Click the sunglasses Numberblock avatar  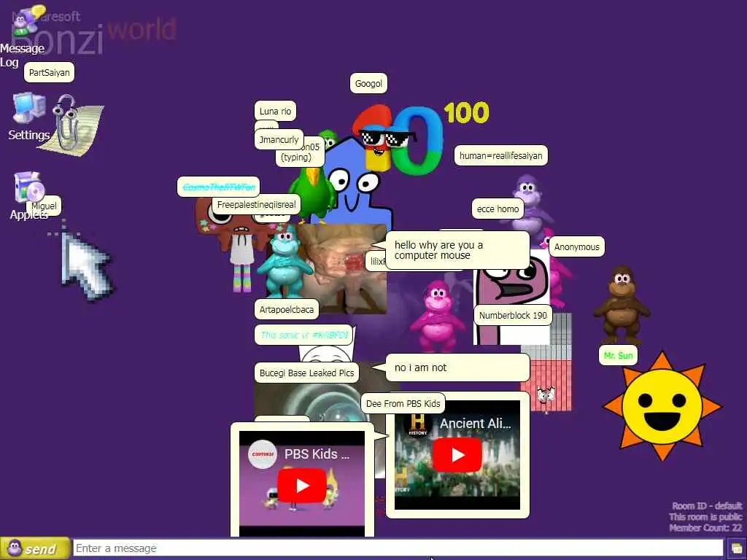[380, 138]
